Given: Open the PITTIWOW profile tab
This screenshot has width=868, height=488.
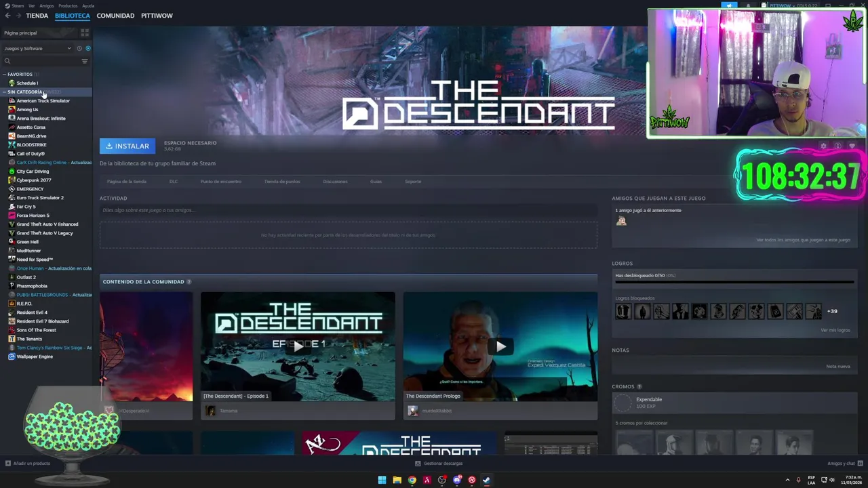Looking at the screenshot, I should point(157,16).
